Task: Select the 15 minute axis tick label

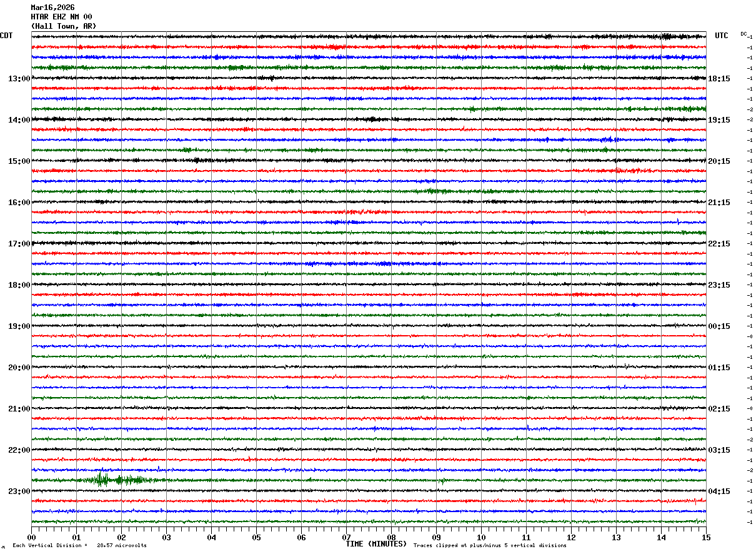Action: coord(706,537)
